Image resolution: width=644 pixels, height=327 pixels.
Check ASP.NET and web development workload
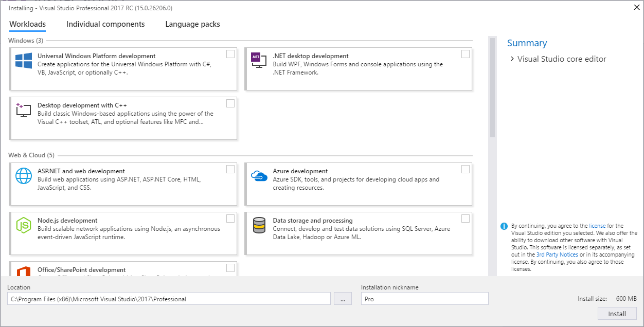click(230, 169)
